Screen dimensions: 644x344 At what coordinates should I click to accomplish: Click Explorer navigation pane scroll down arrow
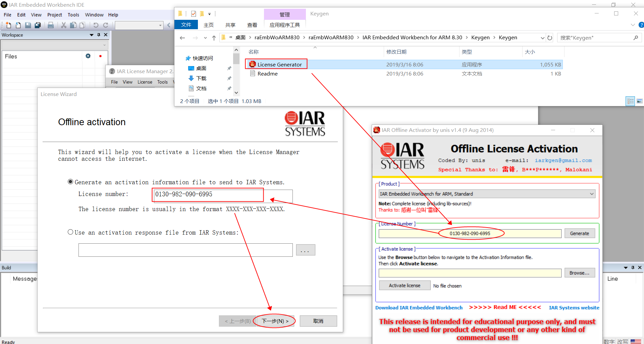click(236, 93)
